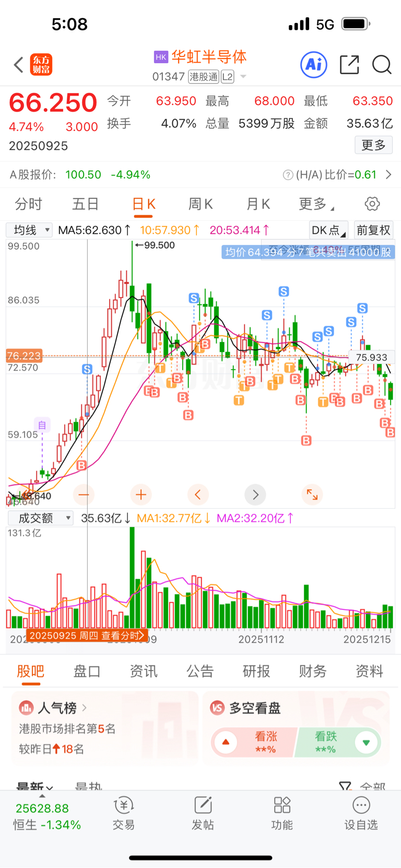Expand A股报价 row chevron
This screenshot has width=401, height=868.
point(388,174)
